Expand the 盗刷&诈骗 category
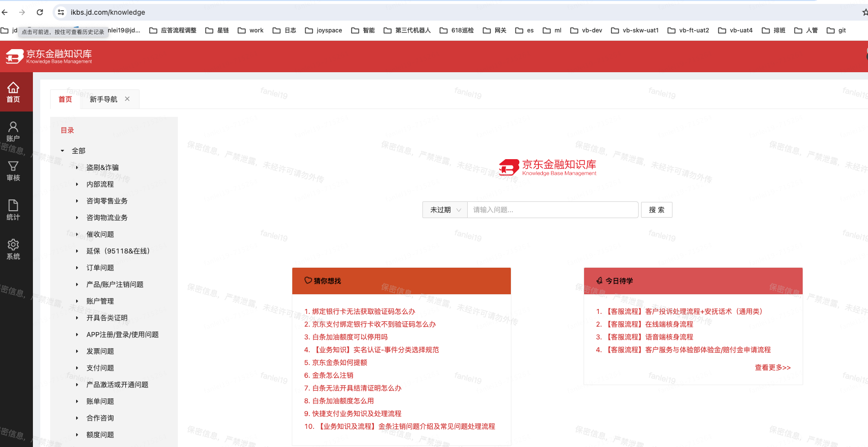The height and width of the screenshot is (447, 868). [x=77, y=168]
